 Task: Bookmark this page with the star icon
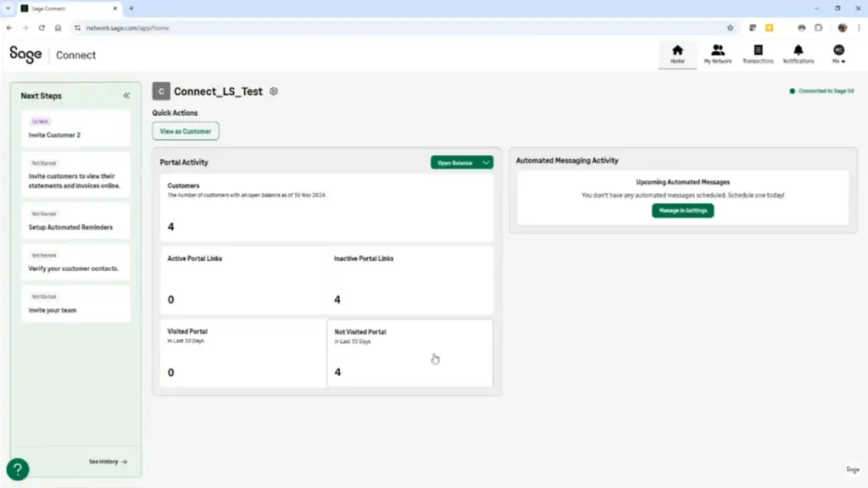point(730,27)
